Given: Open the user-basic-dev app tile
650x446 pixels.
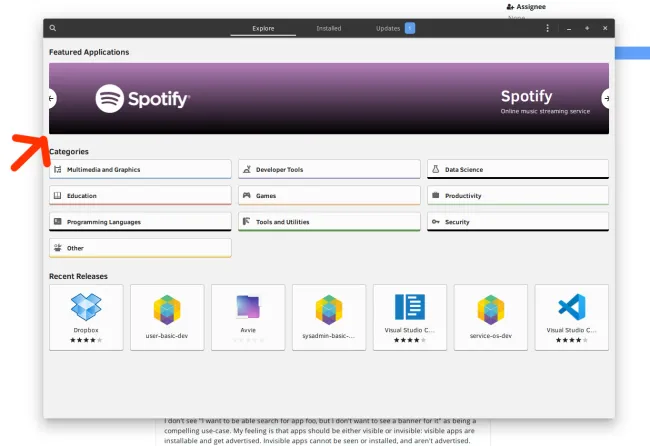Looking at the screenshot, I should pos(167,317).
